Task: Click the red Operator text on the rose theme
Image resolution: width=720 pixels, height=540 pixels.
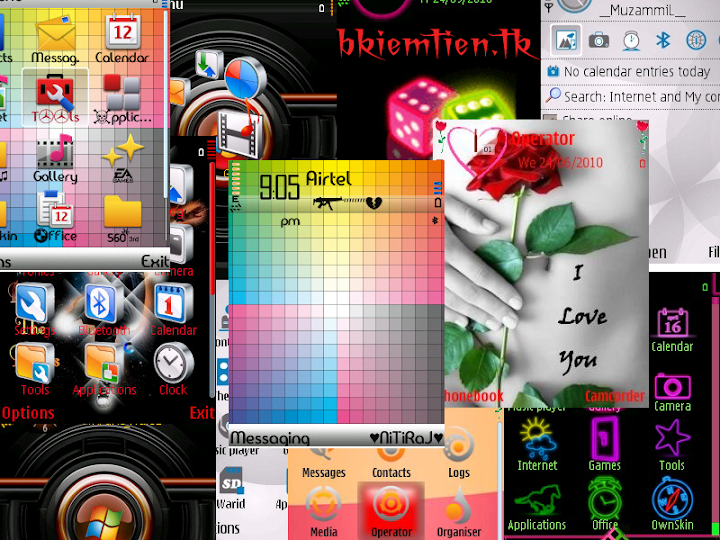Action: [543, 139]
